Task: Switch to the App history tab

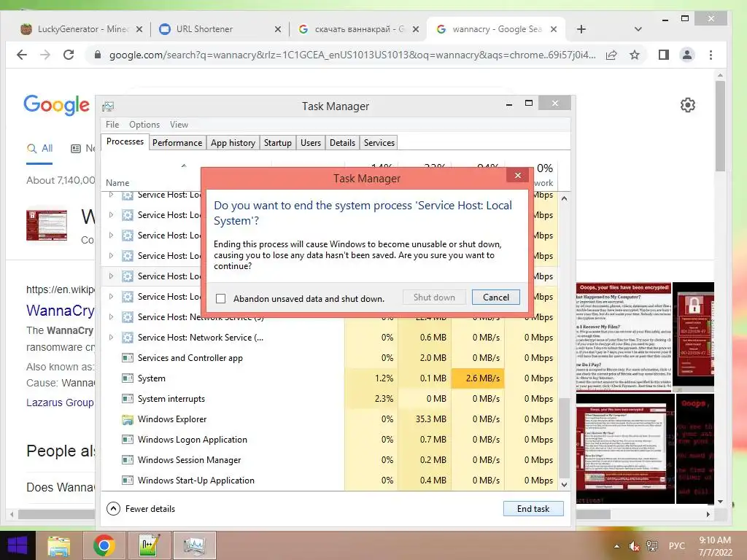Action: (233, 143)
